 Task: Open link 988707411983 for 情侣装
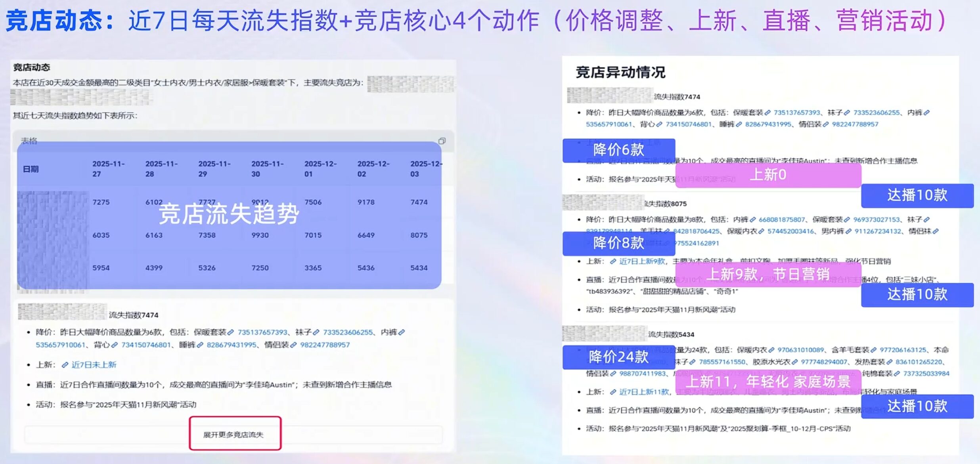coord(643,374)
